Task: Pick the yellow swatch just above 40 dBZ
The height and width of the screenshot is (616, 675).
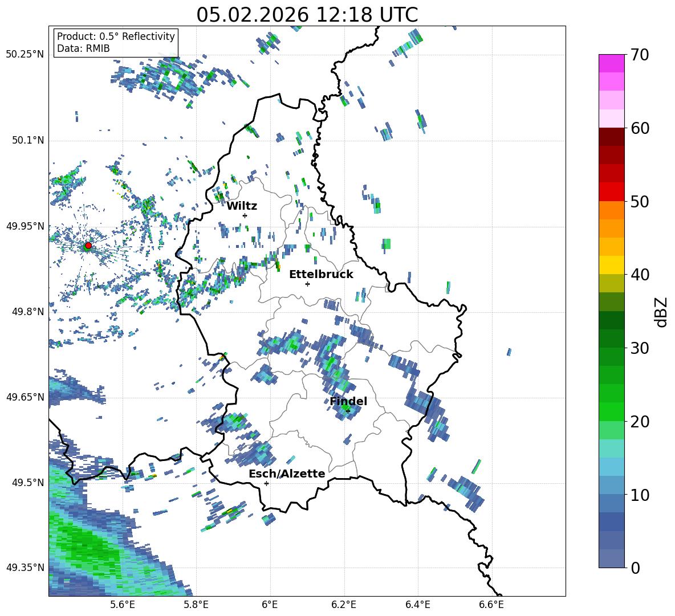Action: [611, 265]
